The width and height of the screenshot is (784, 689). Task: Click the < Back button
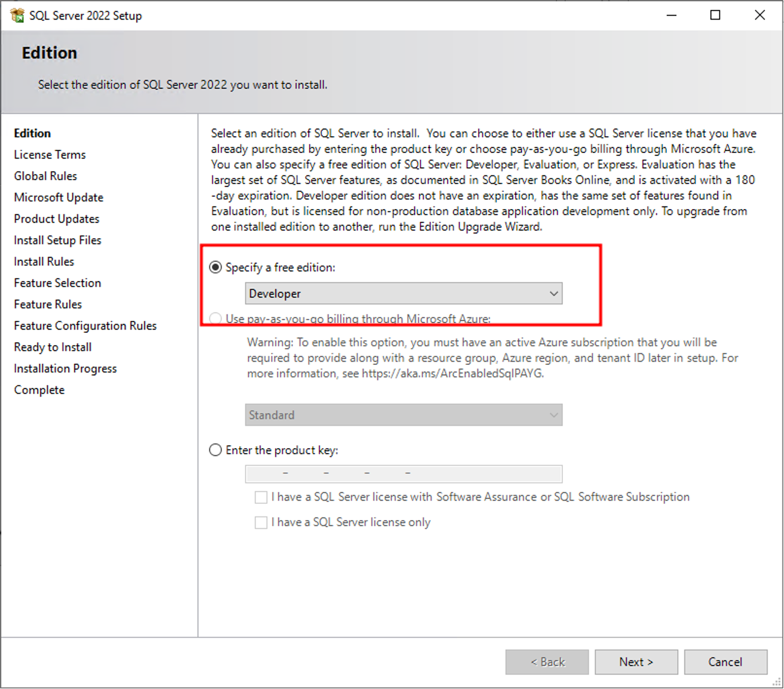(x=547, y=662)
